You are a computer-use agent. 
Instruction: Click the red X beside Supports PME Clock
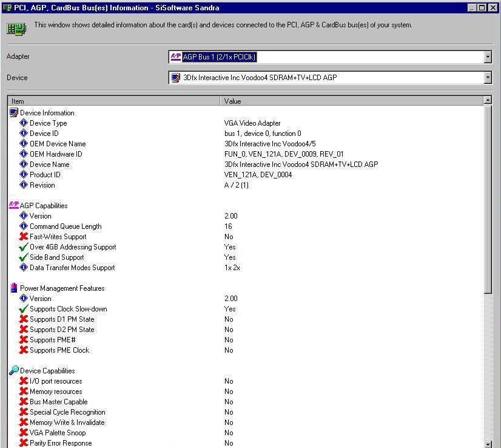[x=24, y=350]
